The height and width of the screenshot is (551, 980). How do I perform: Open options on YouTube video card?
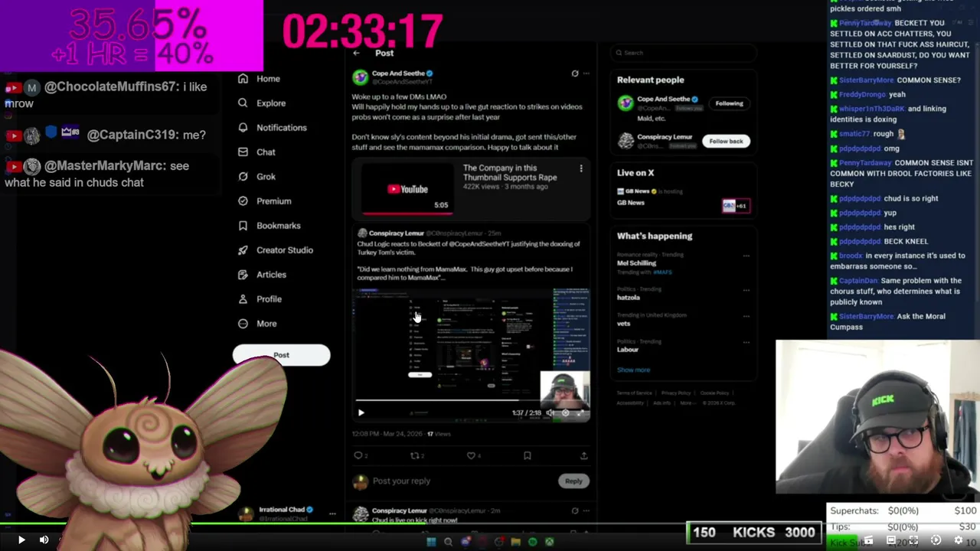point(581,168)
